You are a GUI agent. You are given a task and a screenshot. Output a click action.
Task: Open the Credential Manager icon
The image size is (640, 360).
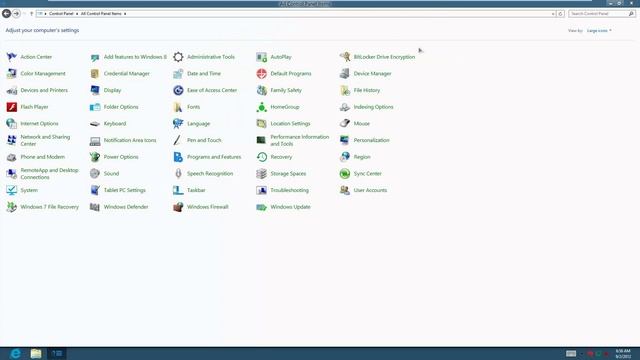95,73
